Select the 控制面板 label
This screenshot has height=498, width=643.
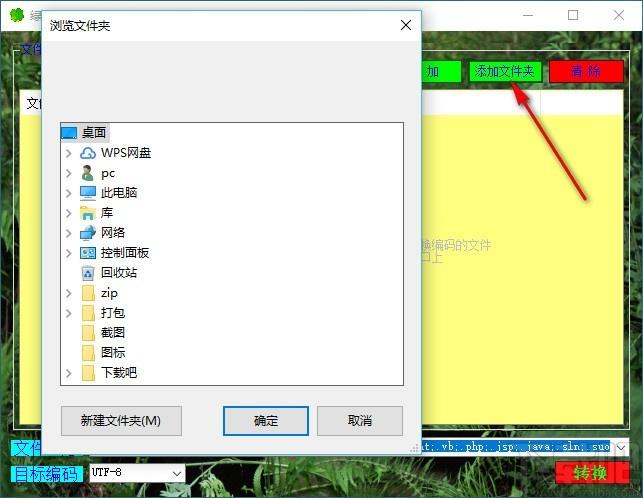125,253
